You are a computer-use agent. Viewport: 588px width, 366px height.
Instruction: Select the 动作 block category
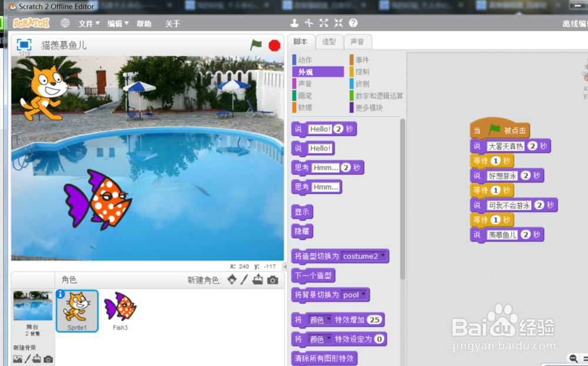click(318, 59)
